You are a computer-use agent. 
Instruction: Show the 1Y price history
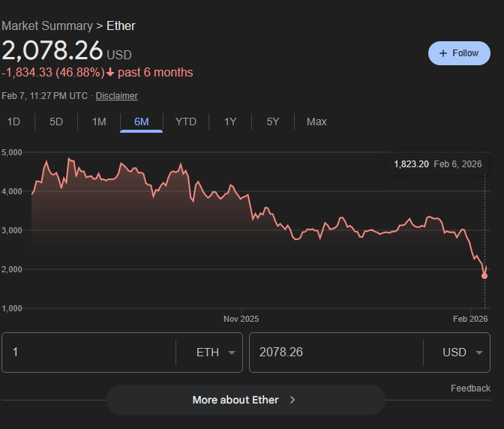pos(230,121)
